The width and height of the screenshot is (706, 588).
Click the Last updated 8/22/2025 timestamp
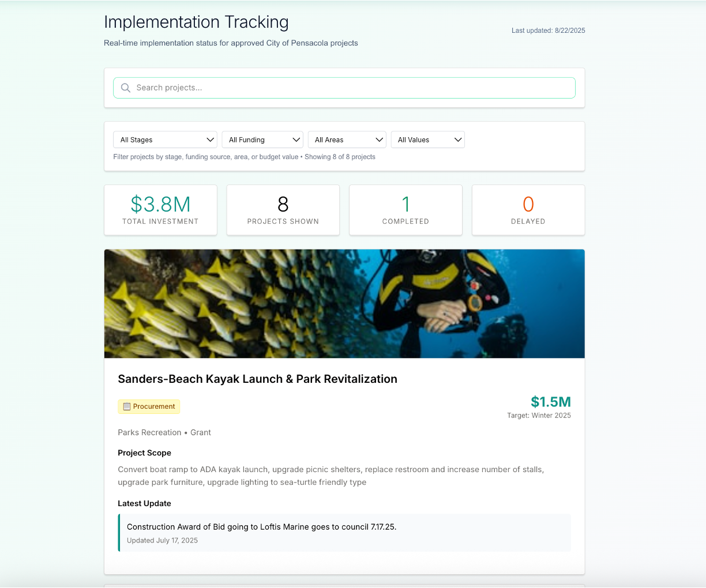coord(548,31)
